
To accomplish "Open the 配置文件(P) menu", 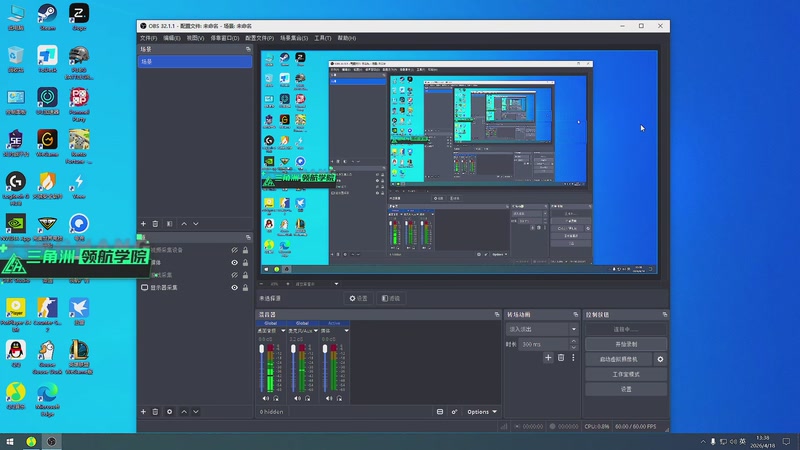I will [259, 38].
